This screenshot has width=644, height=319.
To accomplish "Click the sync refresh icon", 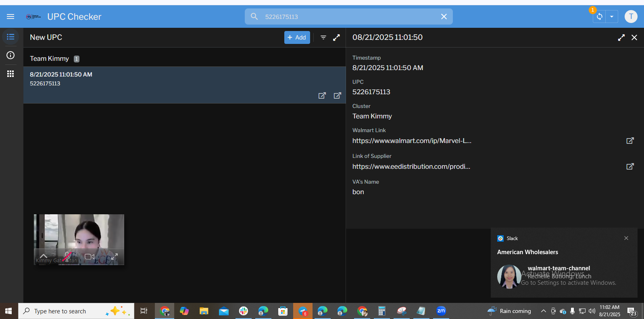I will coord(600,17).
